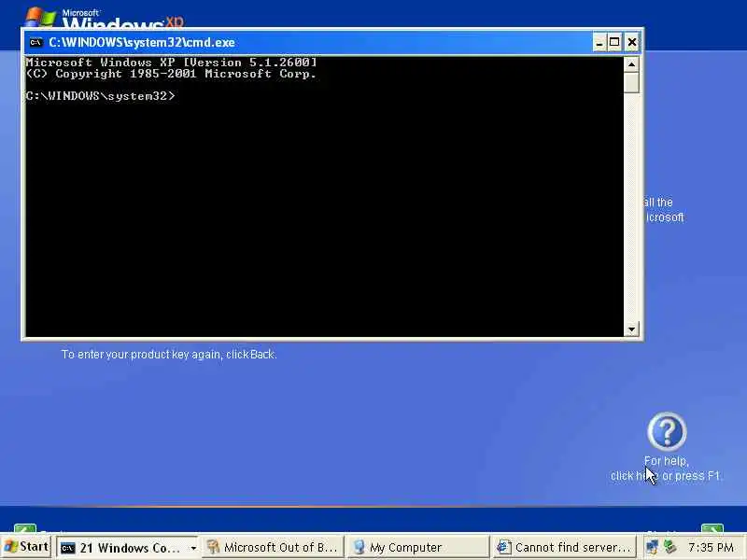Close the cmd.exe window
747x560 pixels.
point(632,42)
